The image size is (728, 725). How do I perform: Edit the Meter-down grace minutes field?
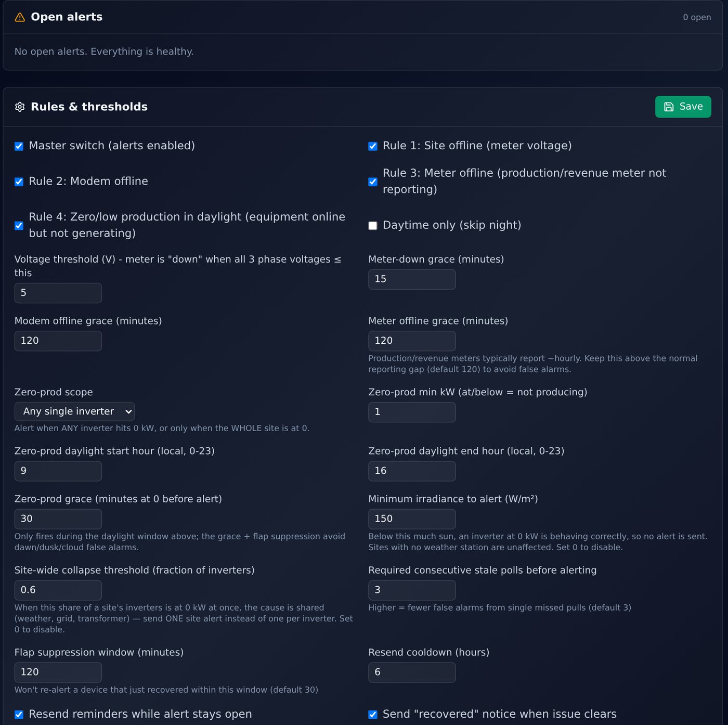[x=412, y=279]
